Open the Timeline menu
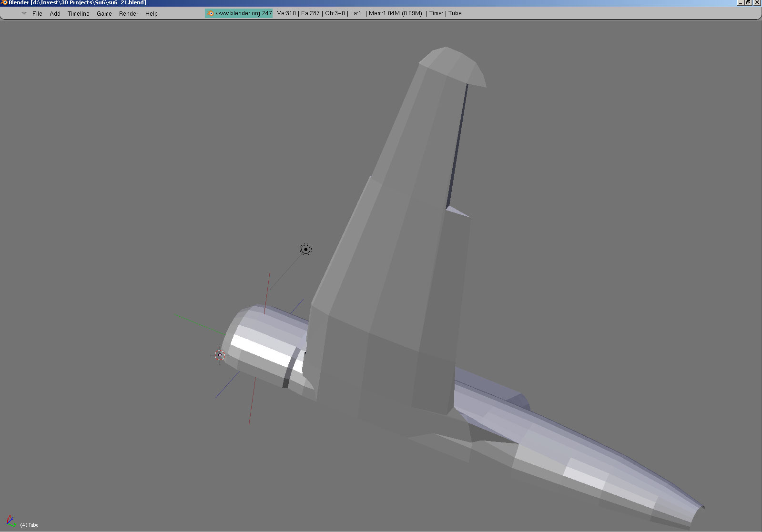This screenshot has width=762, height=532. pyautogui.click(x=79, y=13)
